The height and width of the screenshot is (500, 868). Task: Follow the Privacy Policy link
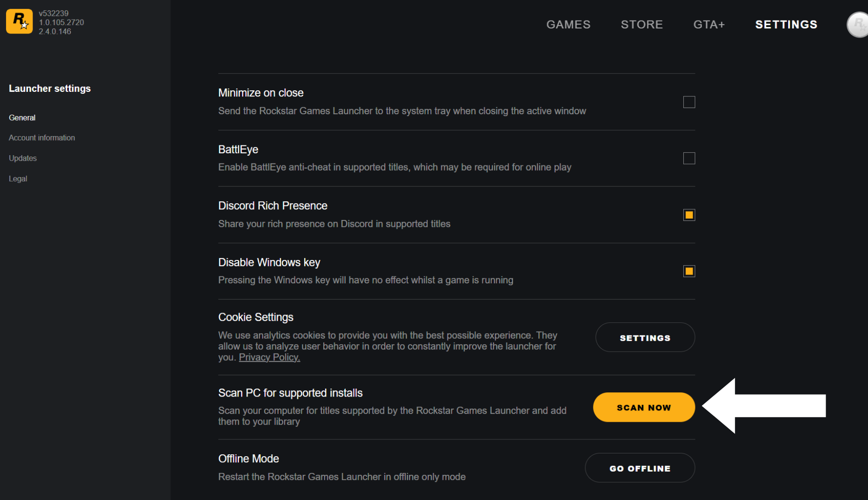pos(269,357)
